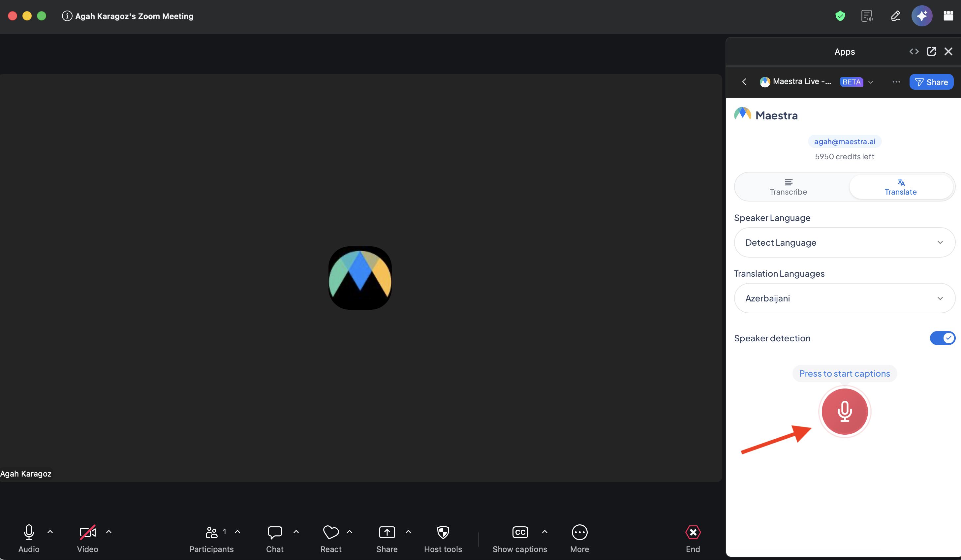Expand the chat options caret
This screenshot has height=560, width=961.
point(296,532)
